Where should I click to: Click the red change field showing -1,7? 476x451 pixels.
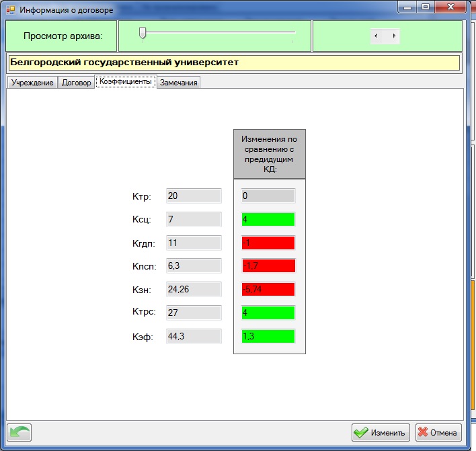coord(268,266)
